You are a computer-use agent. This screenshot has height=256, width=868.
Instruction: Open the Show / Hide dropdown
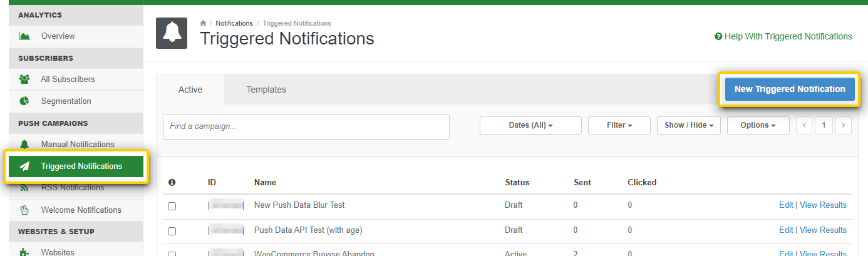point(688,125)
